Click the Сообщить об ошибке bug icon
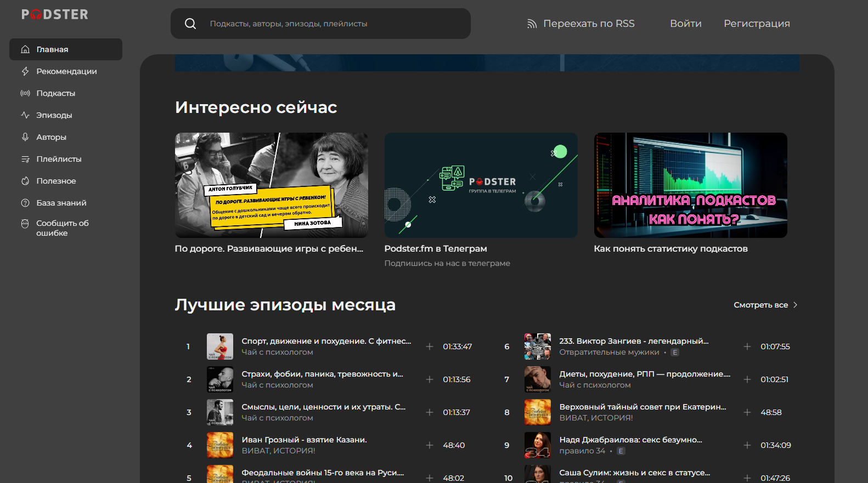 (x=25, y=224)
